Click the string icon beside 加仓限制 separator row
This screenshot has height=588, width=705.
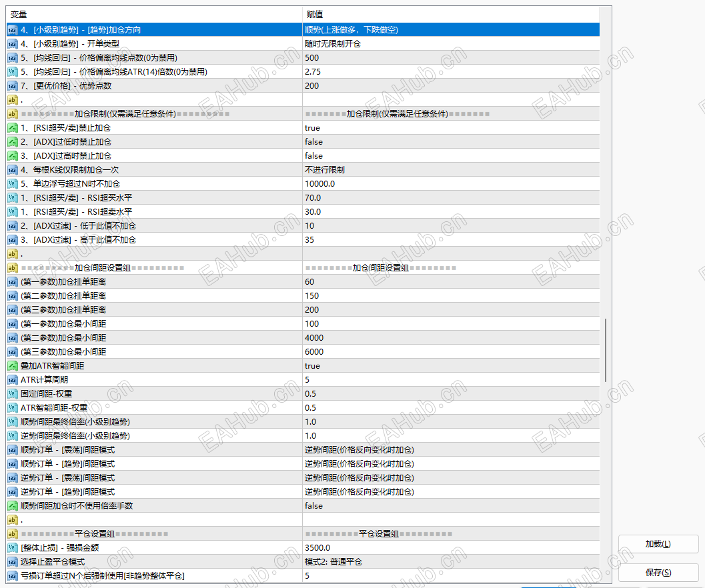[12, 114]
